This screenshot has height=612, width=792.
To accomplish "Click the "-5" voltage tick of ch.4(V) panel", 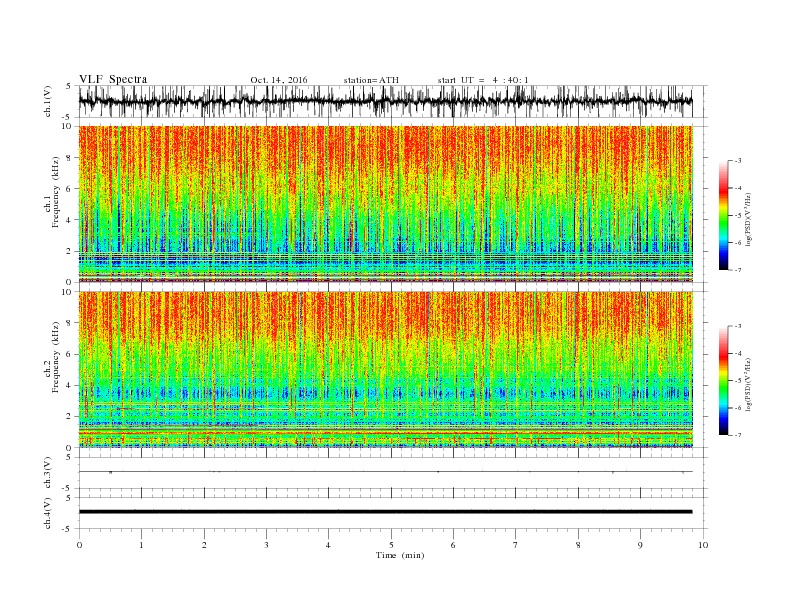I will [x=66, y=529].
